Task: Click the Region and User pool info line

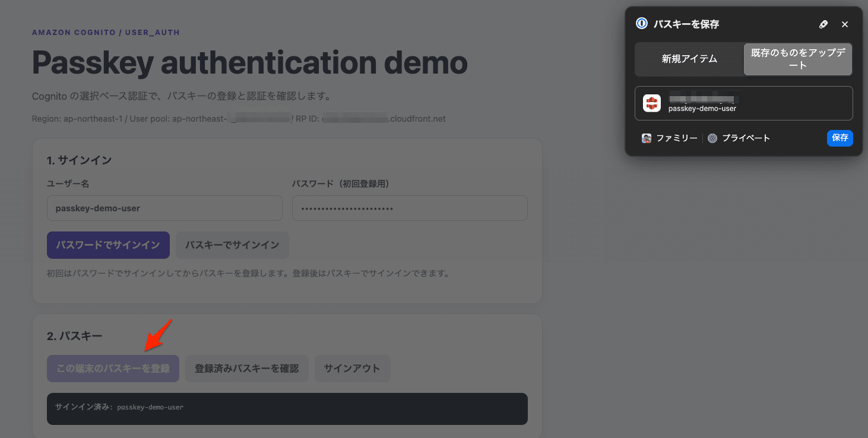Action: pyautogui.click(x=239, y=119)
